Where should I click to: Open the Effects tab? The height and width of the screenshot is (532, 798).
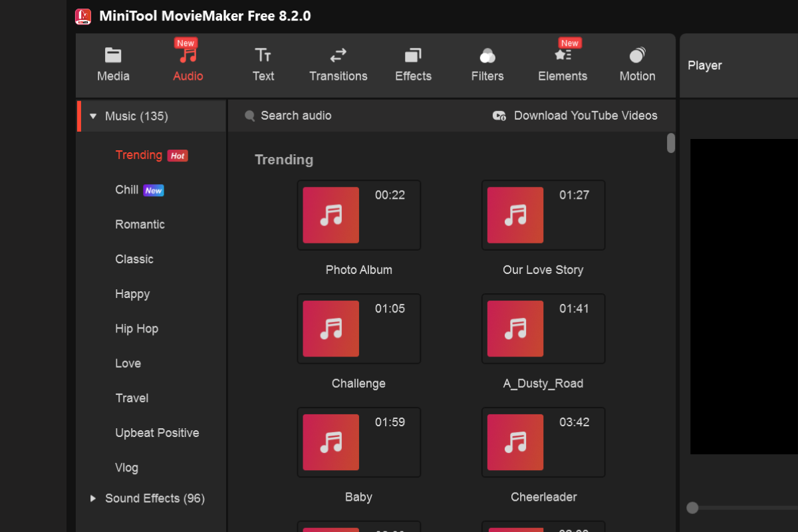tap(413, 65)
